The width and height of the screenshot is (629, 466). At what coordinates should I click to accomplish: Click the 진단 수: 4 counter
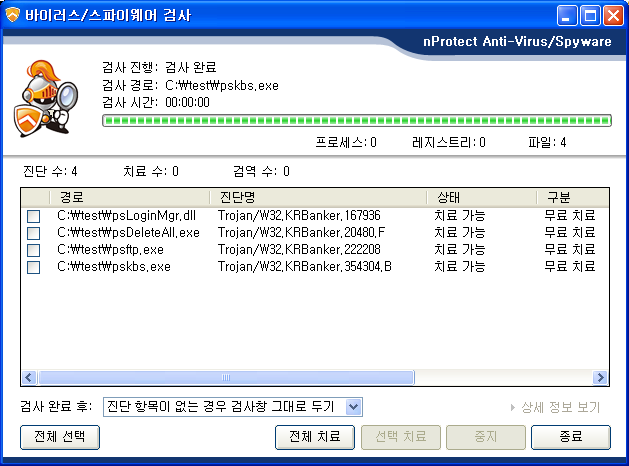point(50,172)
